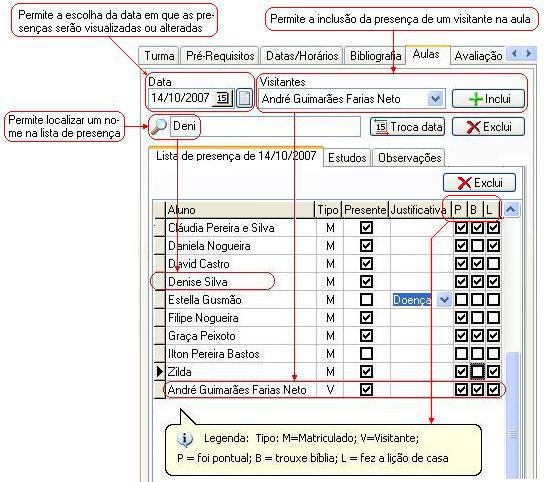This screenshot has height=482, width=544.
Task: Check L (lição) for David Castro
Action: (493, 264)
